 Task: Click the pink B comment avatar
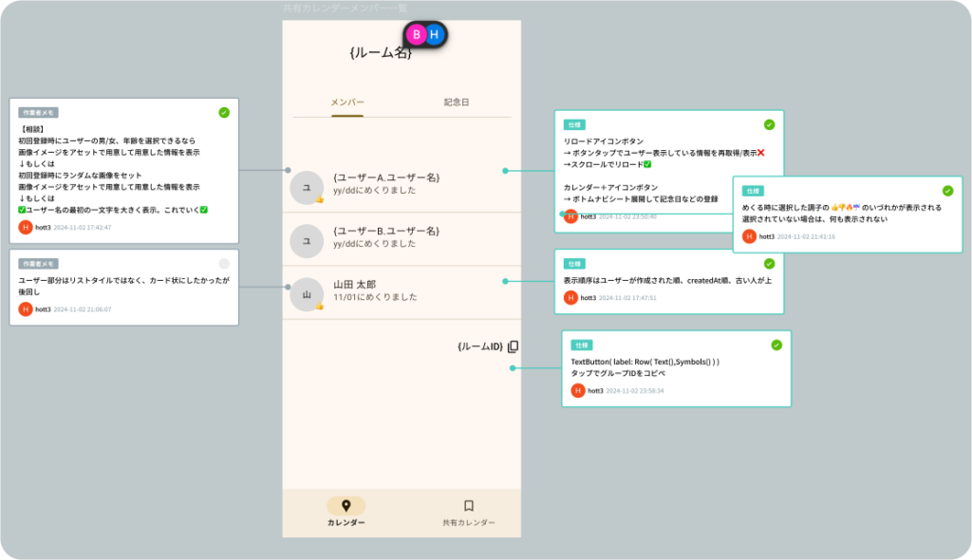pyautogui.click(x=417, y=34)
